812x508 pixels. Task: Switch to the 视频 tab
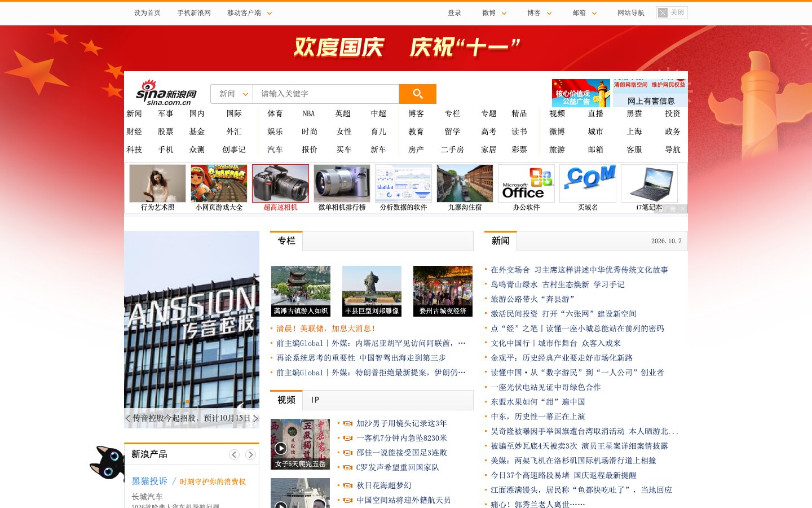[x=286, y=400]
